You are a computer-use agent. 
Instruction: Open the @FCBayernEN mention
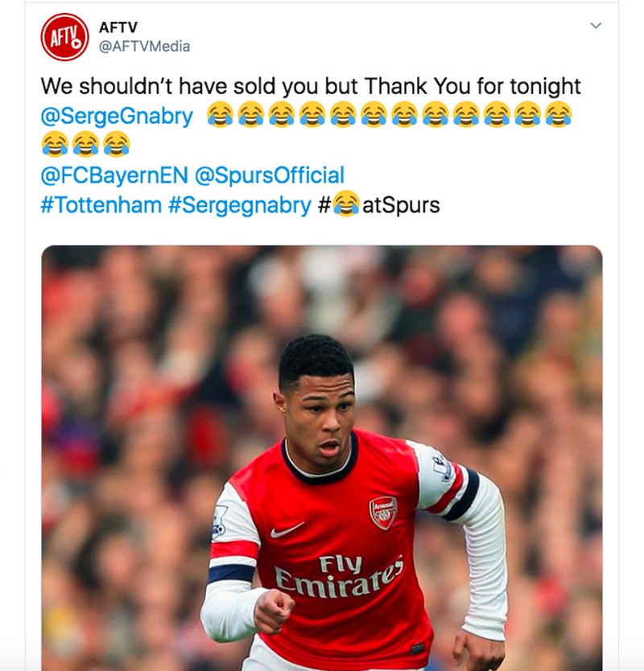point(114,175)
